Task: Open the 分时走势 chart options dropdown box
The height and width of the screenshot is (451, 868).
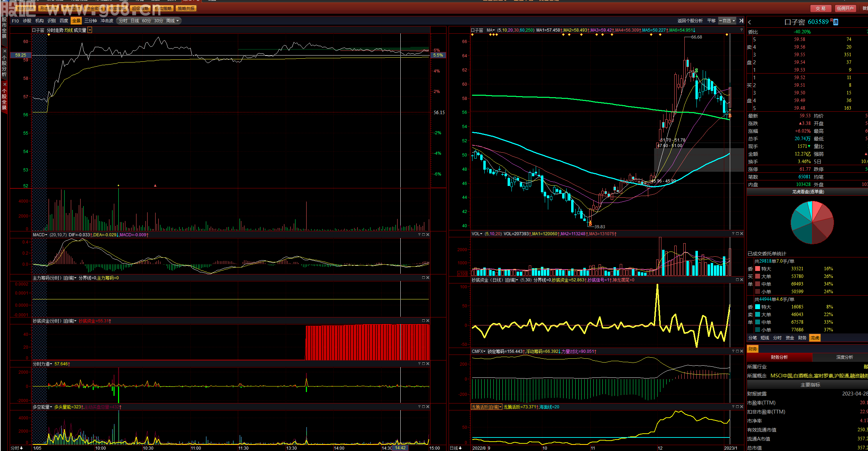Action: 90,30
